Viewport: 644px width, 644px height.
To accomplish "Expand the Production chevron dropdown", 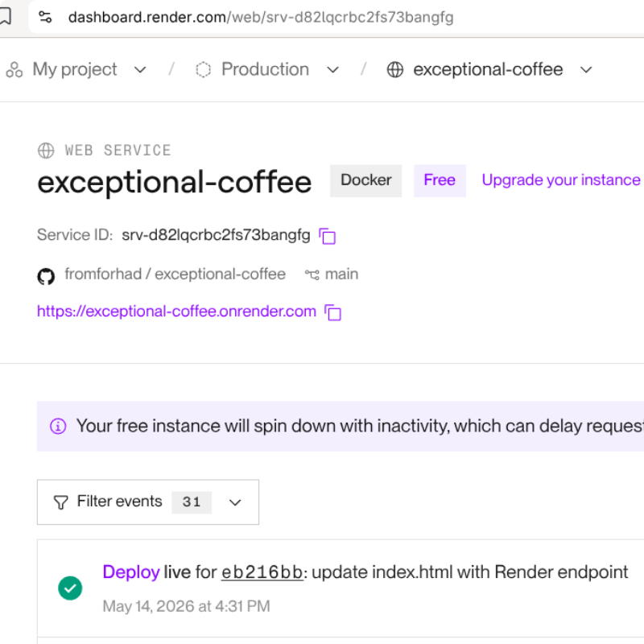I will [332, 70].
